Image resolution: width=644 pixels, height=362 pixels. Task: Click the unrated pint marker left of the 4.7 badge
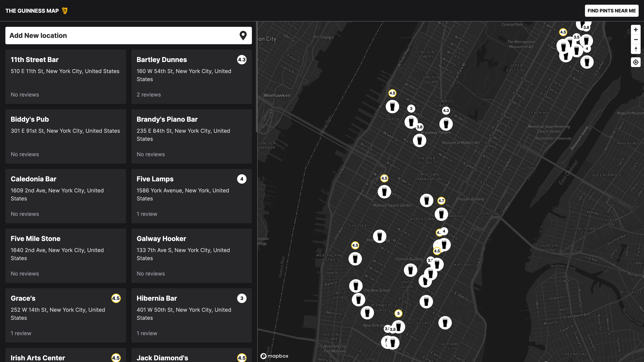tap(426, 200)
